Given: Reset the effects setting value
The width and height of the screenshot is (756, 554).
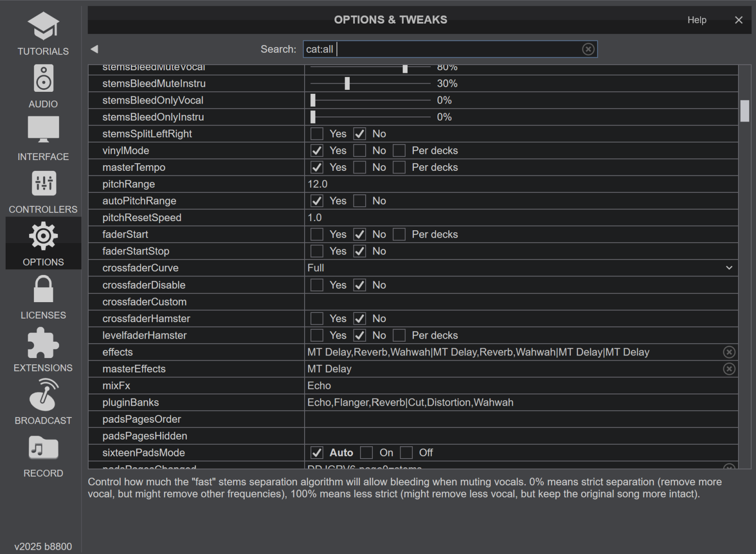Looking at the screenshot, I should [x=729, y=352].
